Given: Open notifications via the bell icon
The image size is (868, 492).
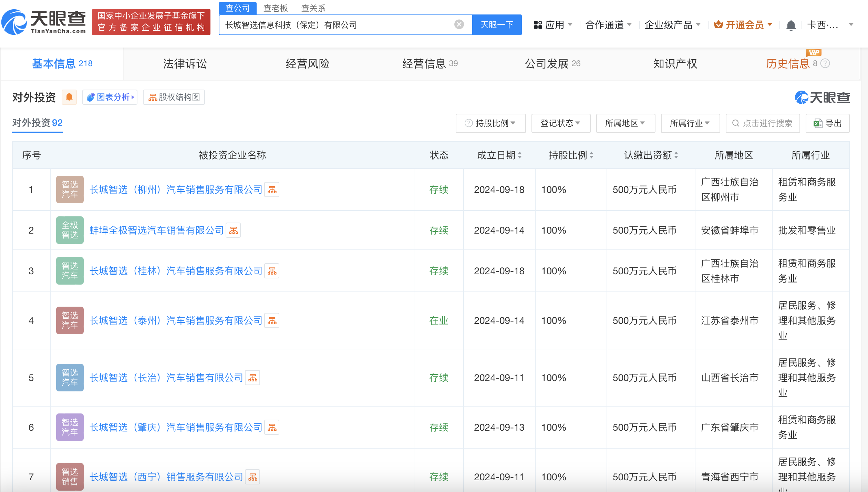Looking at the screenshot, I should click(791, 24).
